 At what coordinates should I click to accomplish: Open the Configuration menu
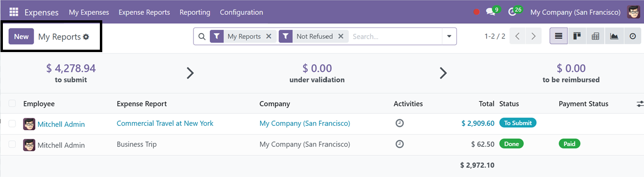coord(242,12)
